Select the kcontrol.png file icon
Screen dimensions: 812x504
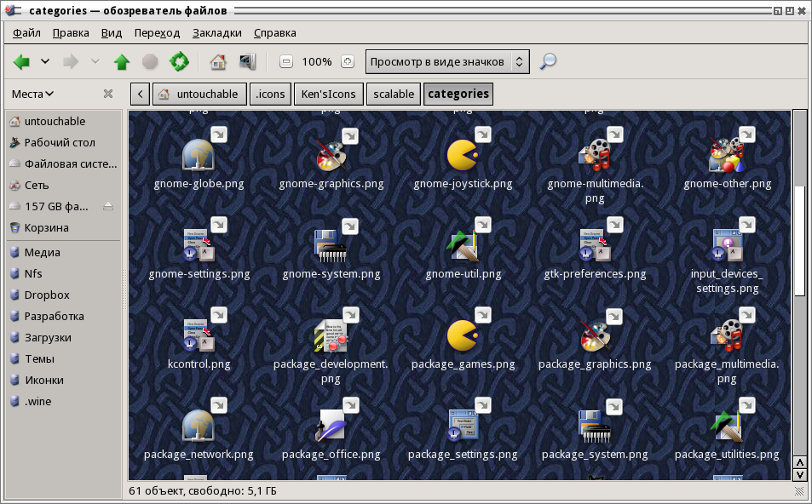199,335
